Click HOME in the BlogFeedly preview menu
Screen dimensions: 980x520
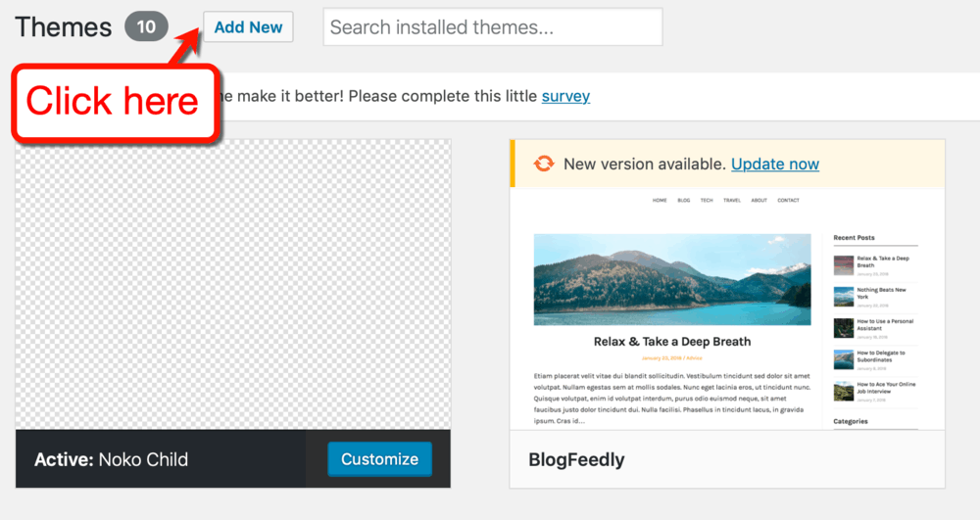point(660,201)
